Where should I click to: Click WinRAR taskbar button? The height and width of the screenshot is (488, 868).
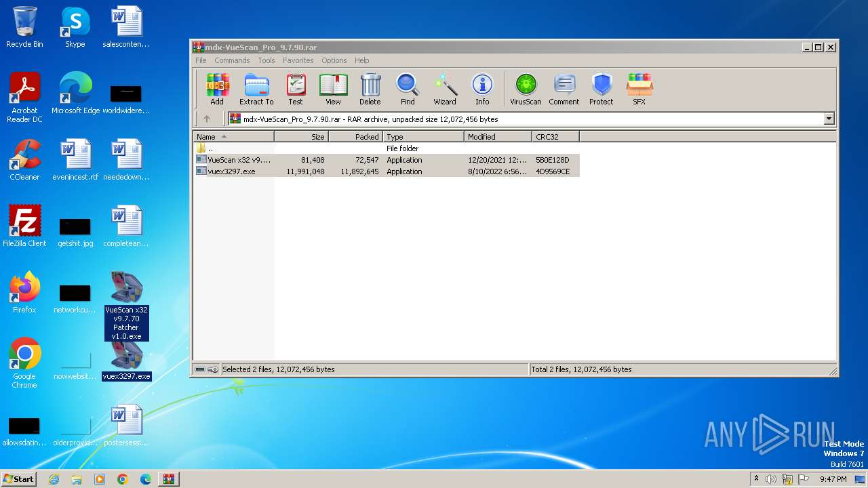click(x=168, y=479)
